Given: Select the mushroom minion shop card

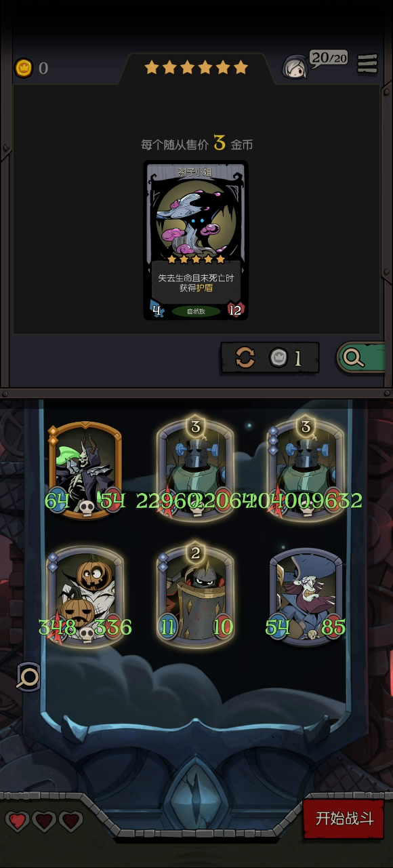Looking at the screenshot, I should pos(196,240).
